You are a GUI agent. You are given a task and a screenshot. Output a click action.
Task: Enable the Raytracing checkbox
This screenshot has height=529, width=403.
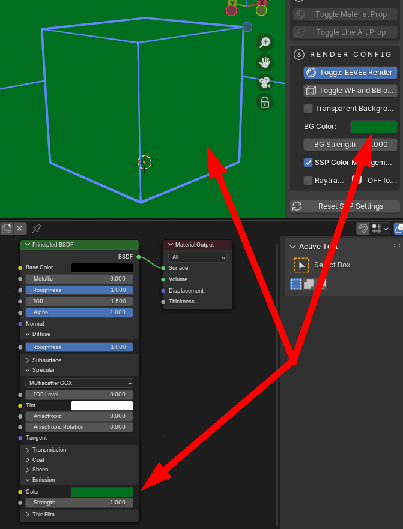click(308, 180)
